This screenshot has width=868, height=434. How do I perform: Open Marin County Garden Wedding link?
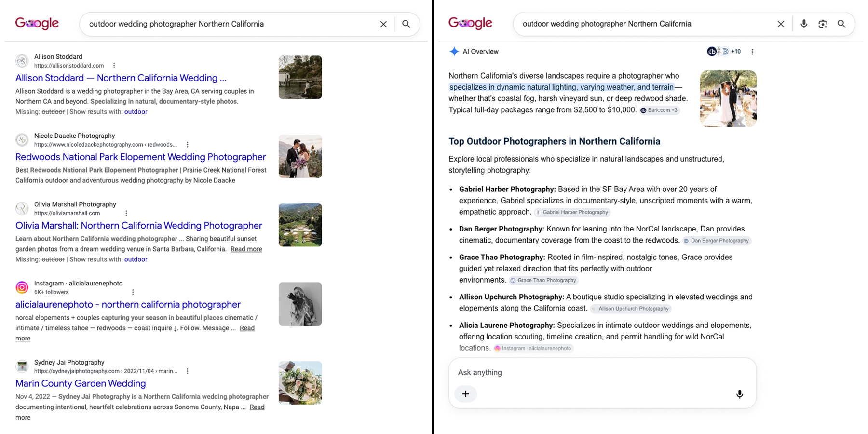pos(81,384)
